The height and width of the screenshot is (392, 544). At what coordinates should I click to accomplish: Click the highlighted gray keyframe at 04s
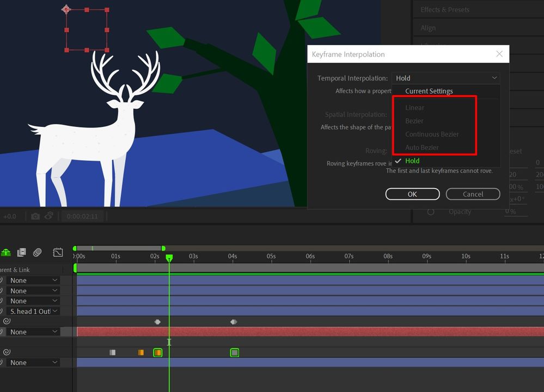(235, 353)
